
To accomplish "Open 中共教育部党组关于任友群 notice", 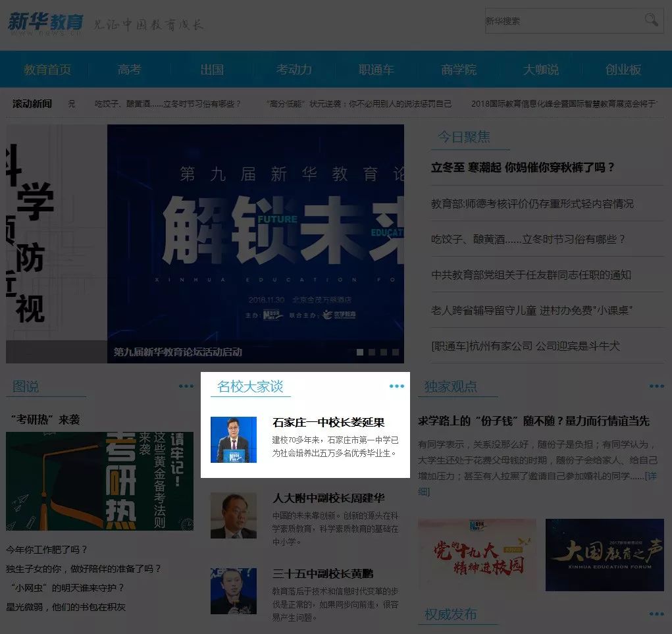I will [531, 275].
